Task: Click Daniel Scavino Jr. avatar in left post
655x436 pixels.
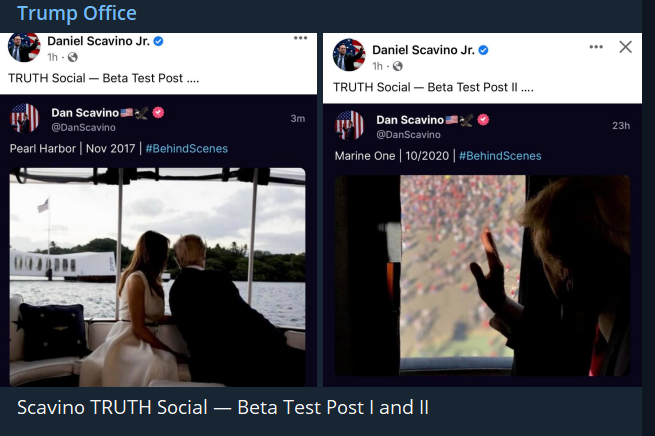Action: point(24,47)
